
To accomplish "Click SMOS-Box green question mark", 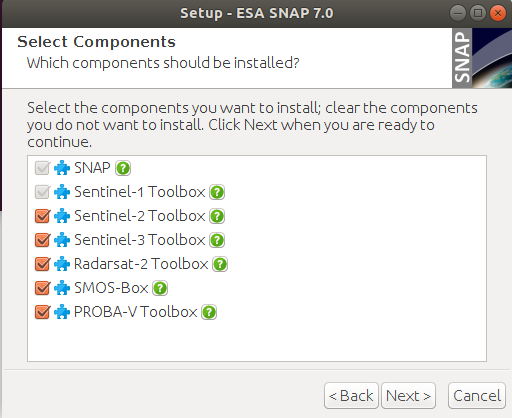I will pyautogui.click(x=160, y=288).
